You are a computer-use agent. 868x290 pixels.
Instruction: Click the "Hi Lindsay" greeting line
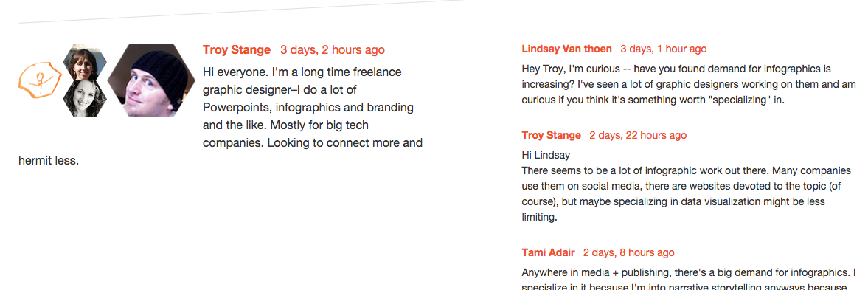pos(546,155)
